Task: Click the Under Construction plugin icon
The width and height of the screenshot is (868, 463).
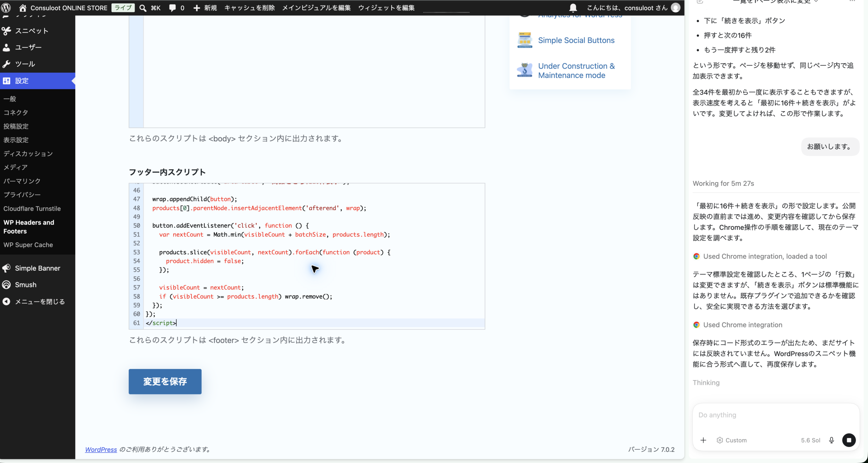Action: 525,70
